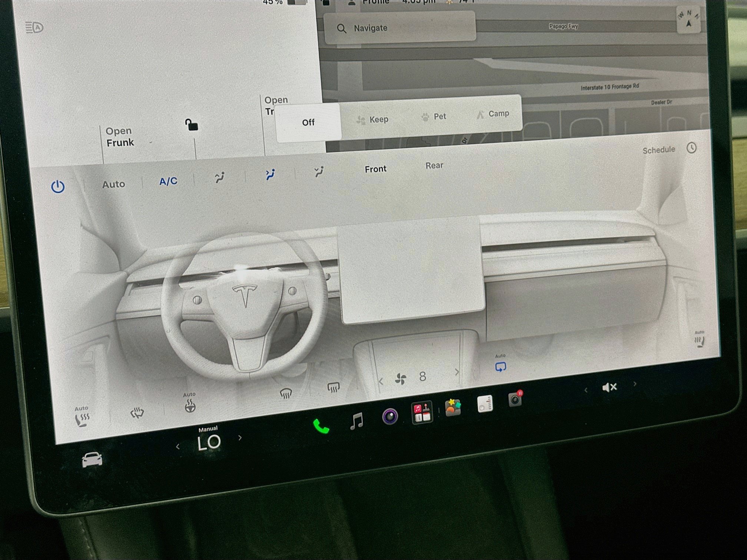Screen dimensions: 747x560
Task: Toggle the A/C button
Action: click(x=168, y=181)
